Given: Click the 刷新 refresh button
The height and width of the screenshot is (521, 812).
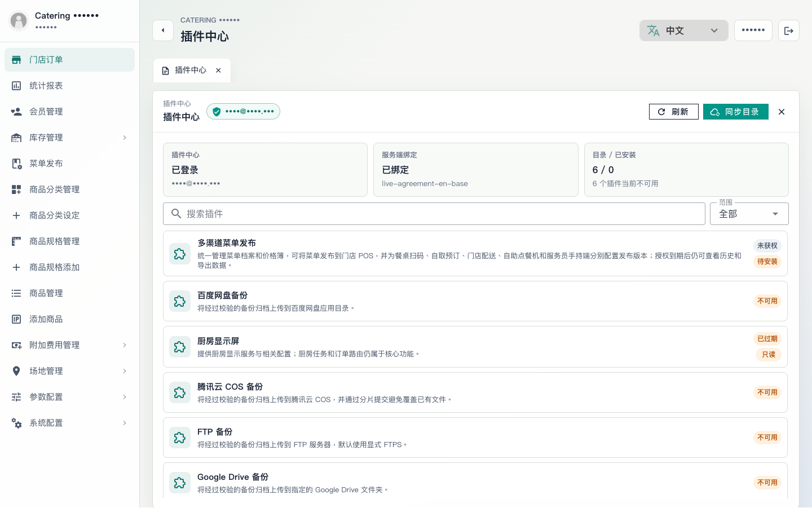Looking at the screenshot, I should pos(673,112).
